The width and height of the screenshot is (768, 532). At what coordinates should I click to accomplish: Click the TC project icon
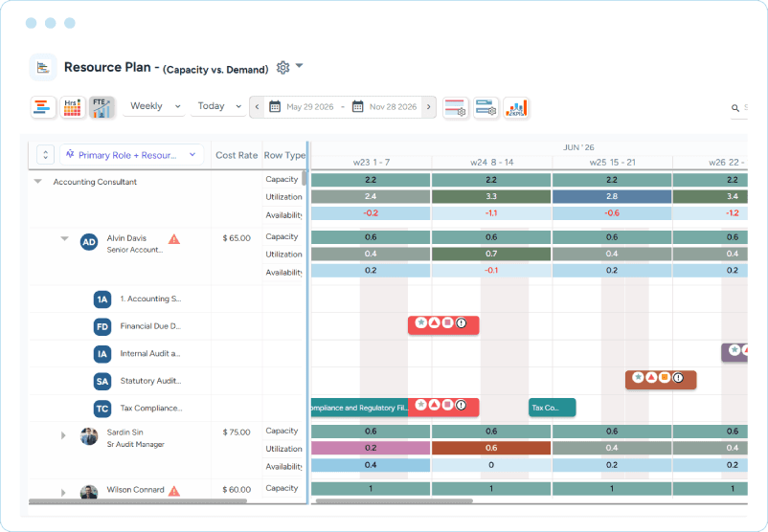coord(102,410)
